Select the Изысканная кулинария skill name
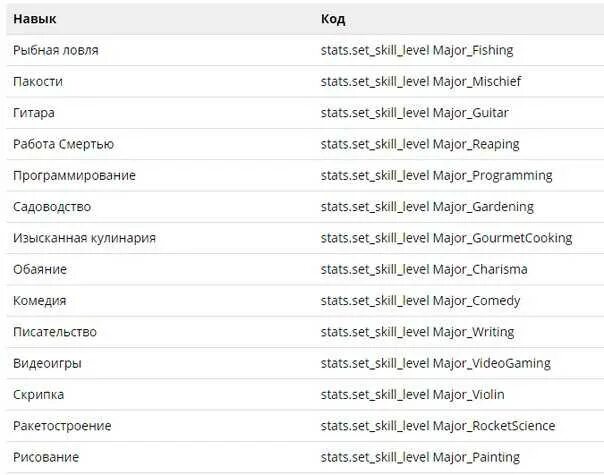 point(84,238)
